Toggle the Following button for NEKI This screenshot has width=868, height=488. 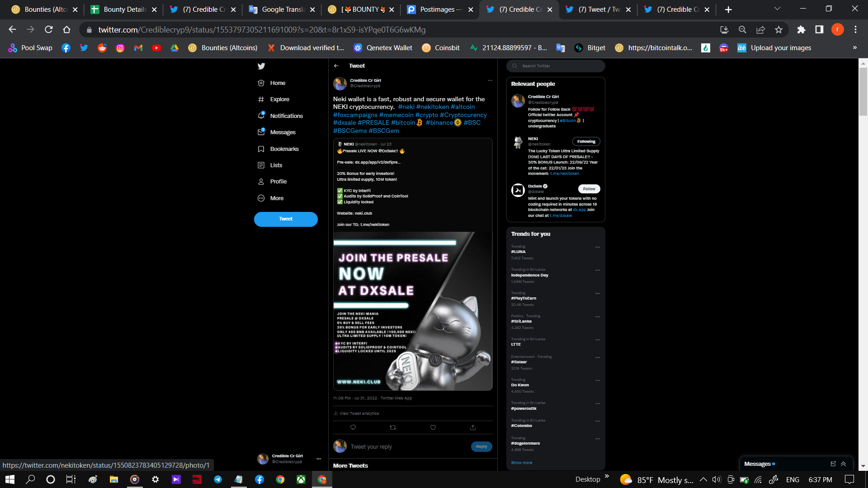click(586, 141)
